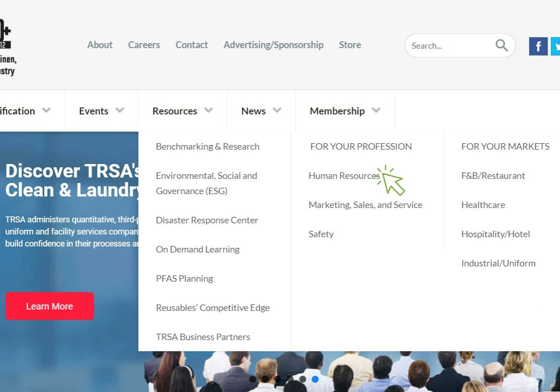Click the search magnifier icon
The height and width of the screenshot is (392, 560).
click(x=502, y=45)
